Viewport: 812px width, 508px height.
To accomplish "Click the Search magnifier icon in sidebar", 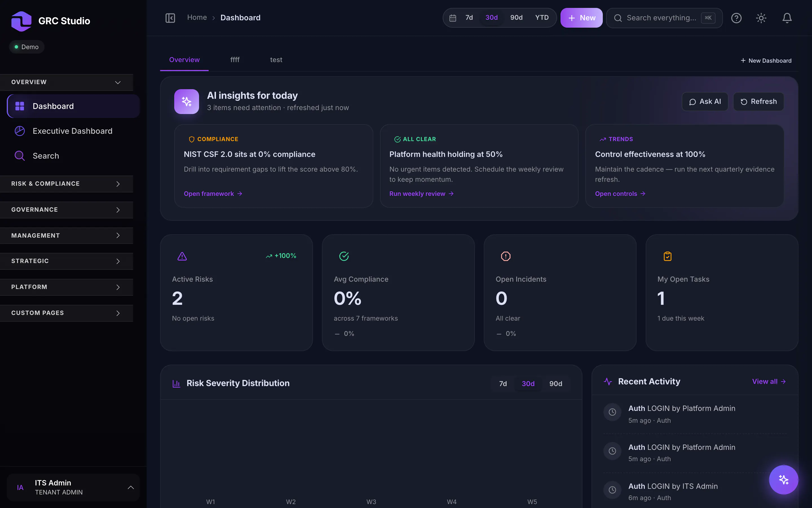I will pyautogui.click(x=20, y=156).
